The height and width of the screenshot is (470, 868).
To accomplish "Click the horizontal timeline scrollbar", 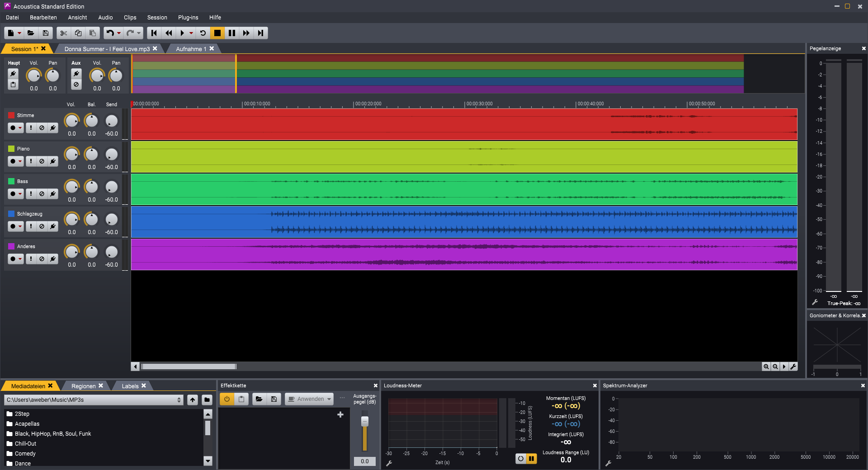I will [189, 367].
